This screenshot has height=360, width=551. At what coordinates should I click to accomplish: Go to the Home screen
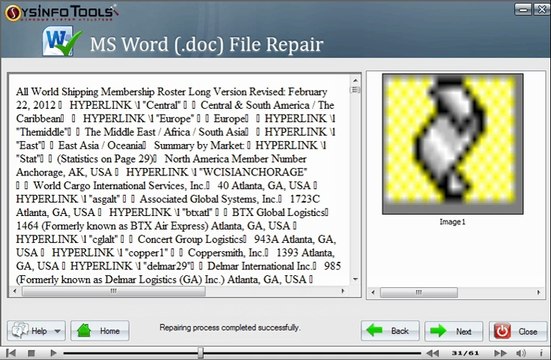[x=100, y=331]
